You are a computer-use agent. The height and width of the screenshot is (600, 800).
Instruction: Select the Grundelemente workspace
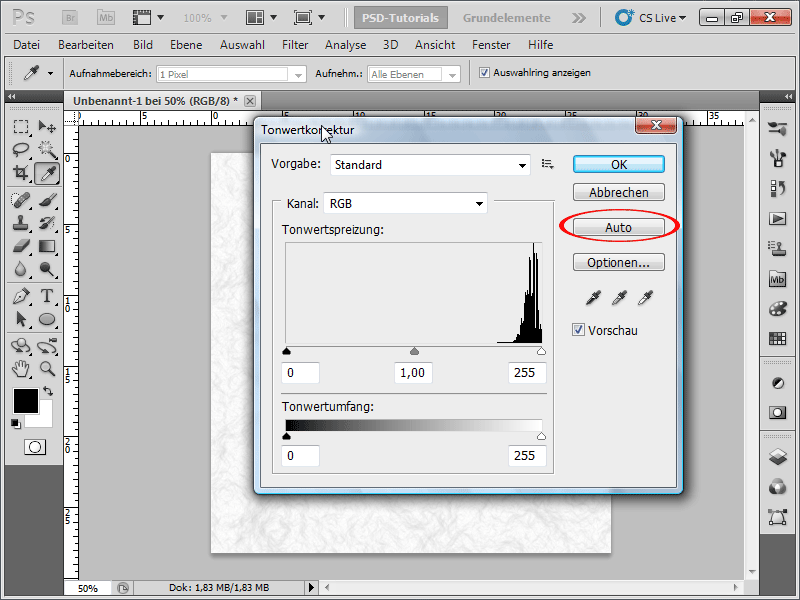point(506,18)
